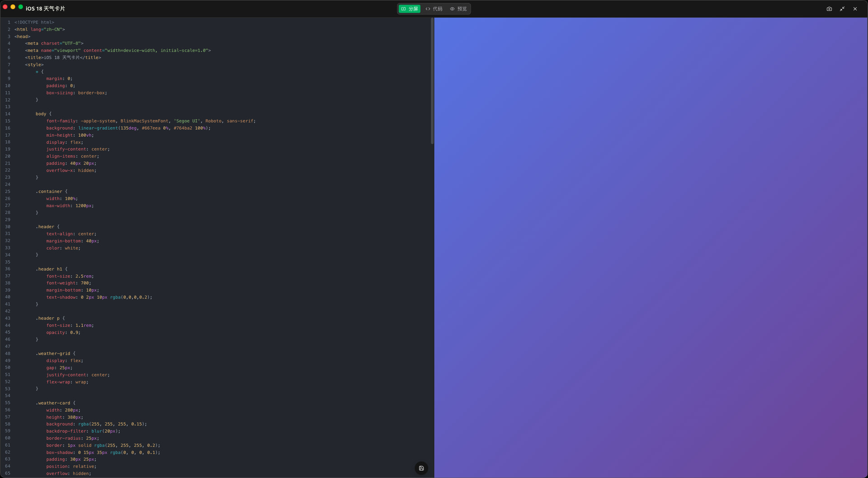Click the '<style>' opening tag line
The width and height of the screenshot is (868, 478).
click(34, 65)
